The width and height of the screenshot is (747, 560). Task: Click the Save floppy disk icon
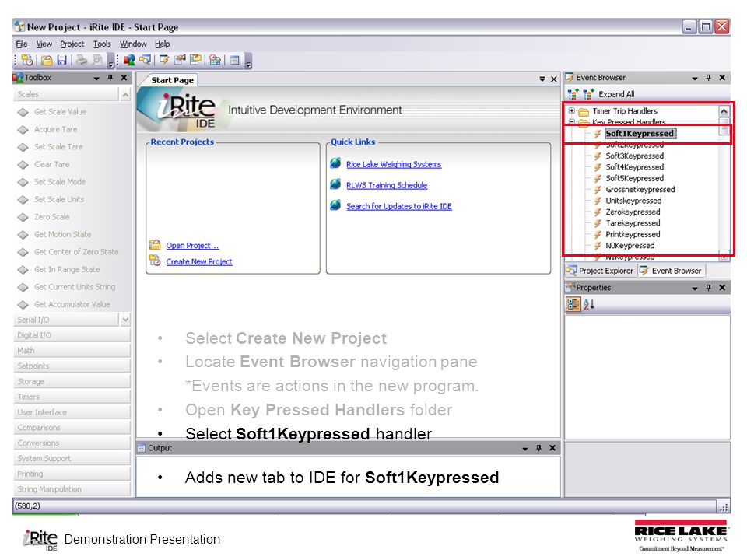[62, 60]
